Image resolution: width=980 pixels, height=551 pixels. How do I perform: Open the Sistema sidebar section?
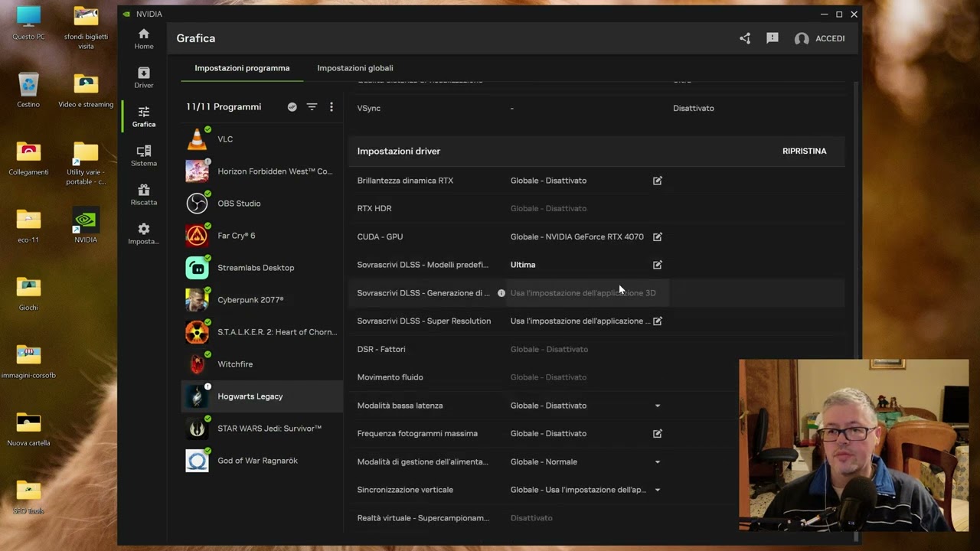[144, 155]
